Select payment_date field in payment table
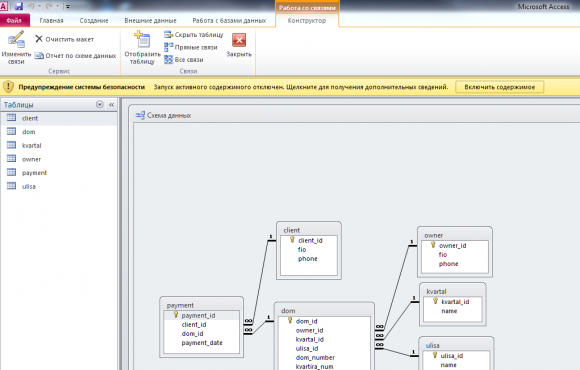The height and width of the screenshot is (370, 580). [201, 343]
